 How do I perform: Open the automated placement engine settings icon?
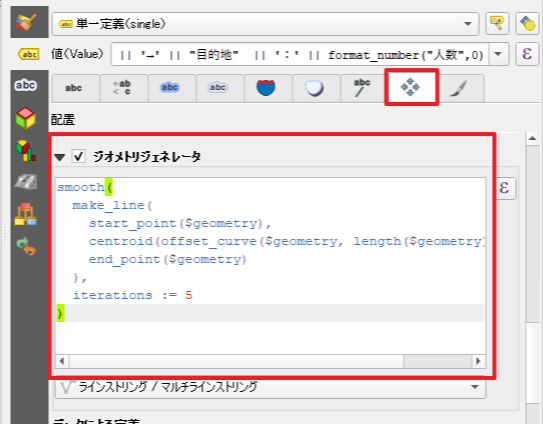pos(527,23)
